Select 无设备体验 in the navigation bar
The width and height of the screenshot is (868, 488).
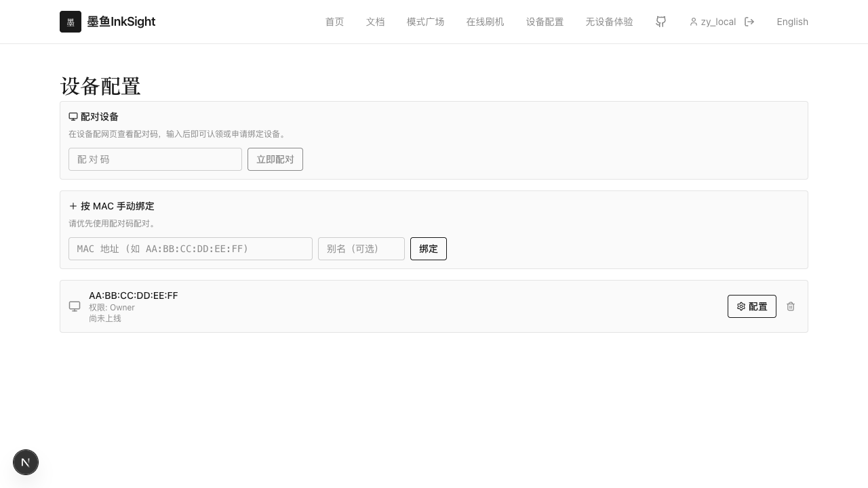609,22
